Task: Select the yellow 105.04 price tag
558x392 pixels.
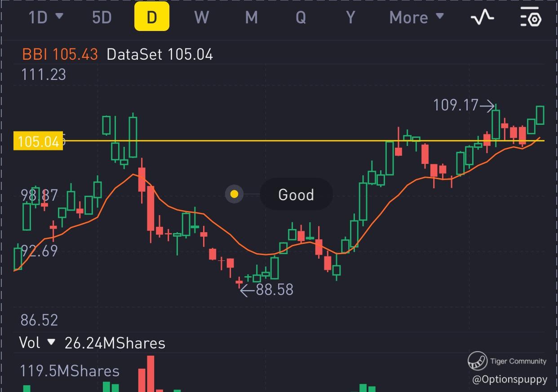Action: pyautogui.click(x=38, y=141)
